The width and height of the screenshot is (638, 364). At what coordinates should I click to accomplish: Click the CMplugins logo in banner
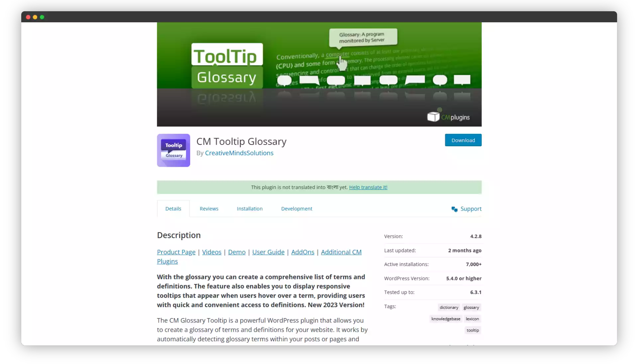click(x=449, y=115)
